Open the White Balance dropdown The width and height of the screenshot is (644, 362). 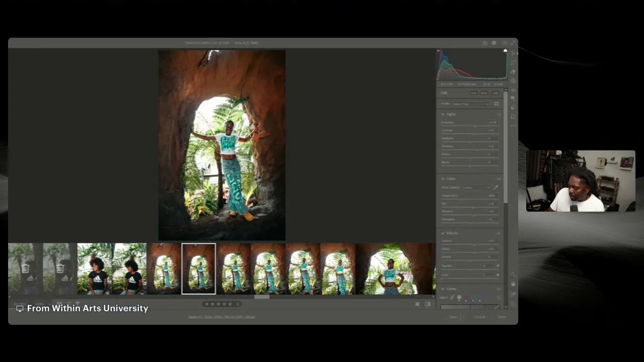(x=475, y=187)
